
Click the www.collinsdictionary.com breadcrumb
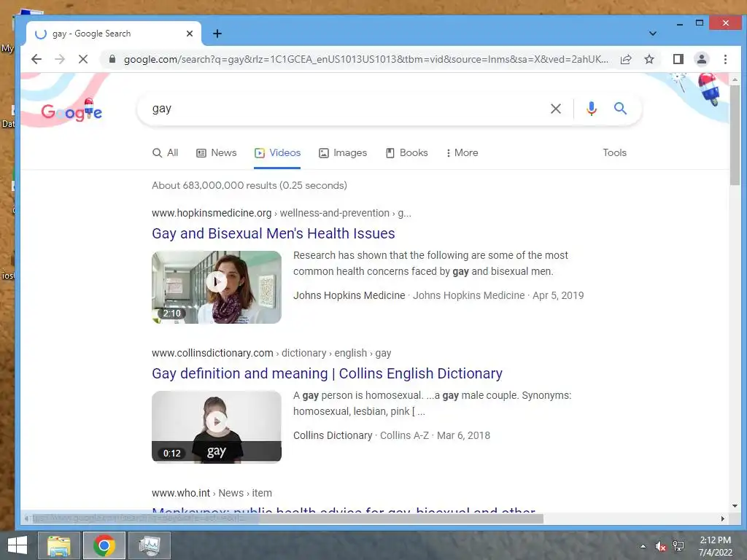(271, 353)
